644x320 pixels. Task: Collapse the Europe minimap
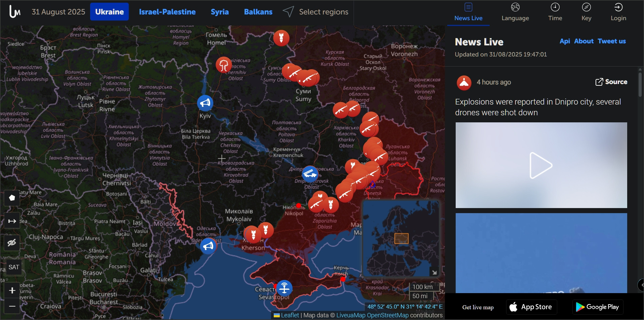pos(434,273)
